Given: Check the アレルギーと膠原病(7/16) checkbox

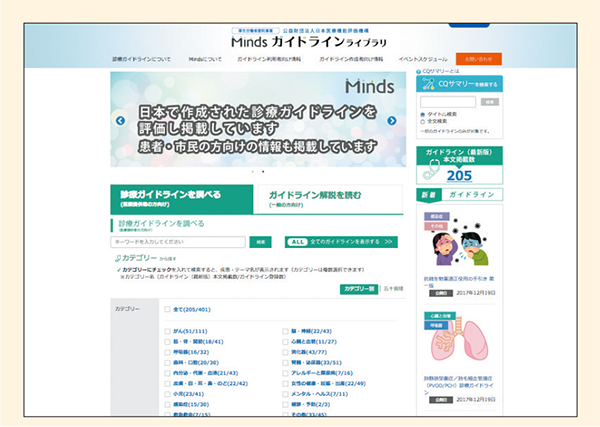Looking at the screenshot, I should [285, 373].
